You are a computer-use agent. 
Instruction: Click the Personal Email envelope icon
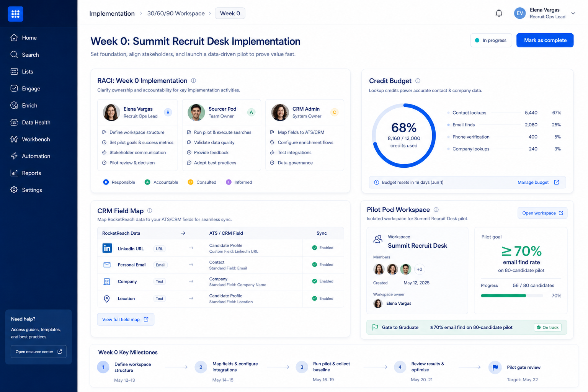107,265
